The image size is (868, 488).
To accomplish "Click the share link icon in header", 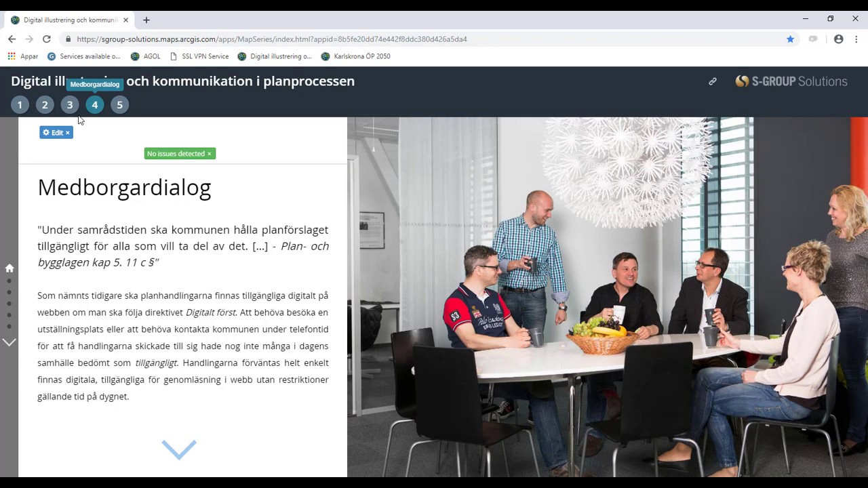I will pos(713,81).
